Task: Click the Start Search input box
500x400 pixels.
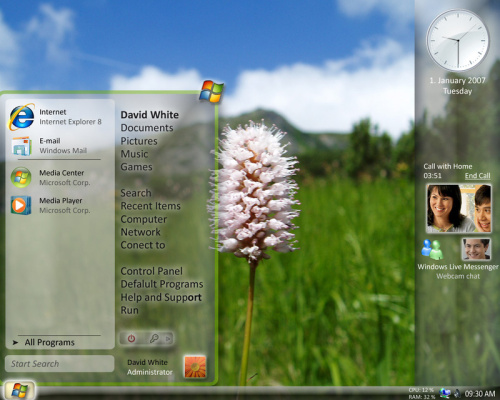Action: (x=60, y=364)
